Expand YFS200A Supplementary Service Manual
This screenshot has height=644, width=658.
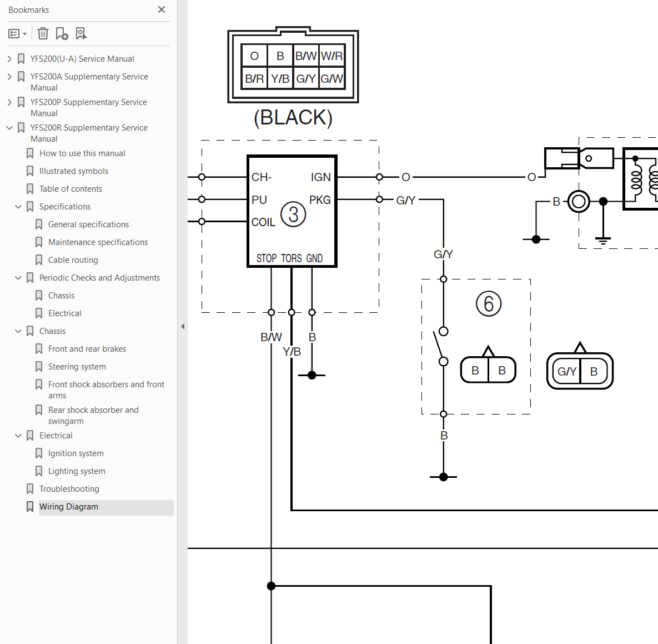9,77
